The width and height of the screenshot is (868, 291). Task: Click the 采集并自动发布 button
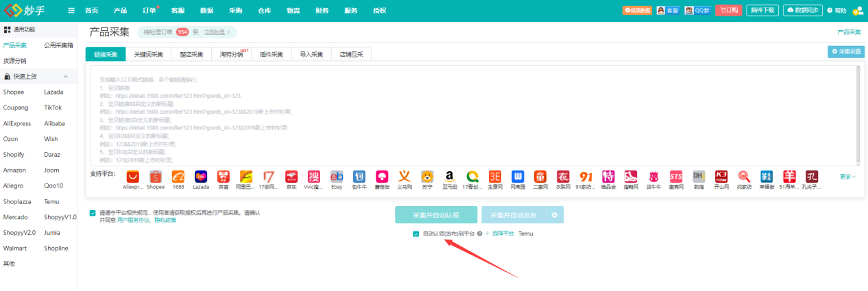(x=513, y=215)
